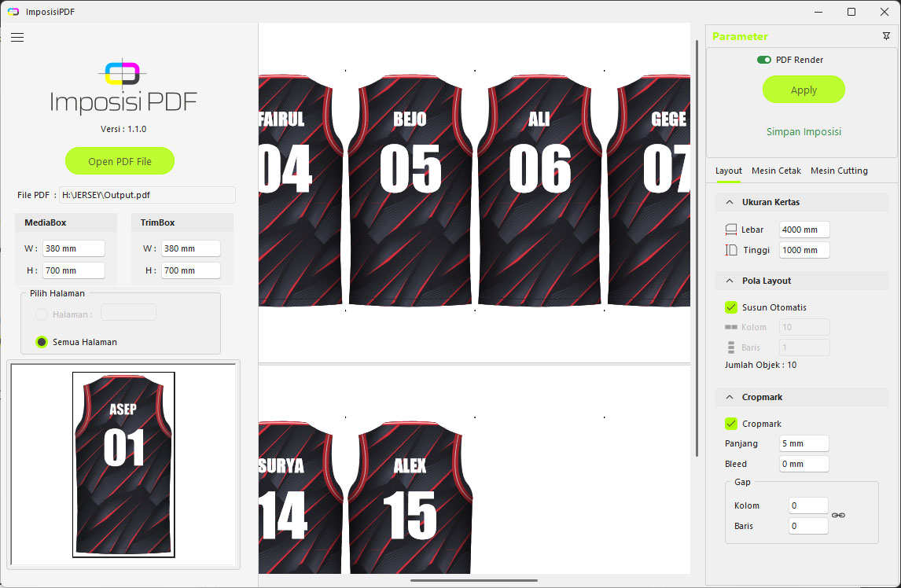The height and width of the screenshot is (588, 901).
Task: Collapse the Pola Layout section
Action: click(x=730, y=281)
